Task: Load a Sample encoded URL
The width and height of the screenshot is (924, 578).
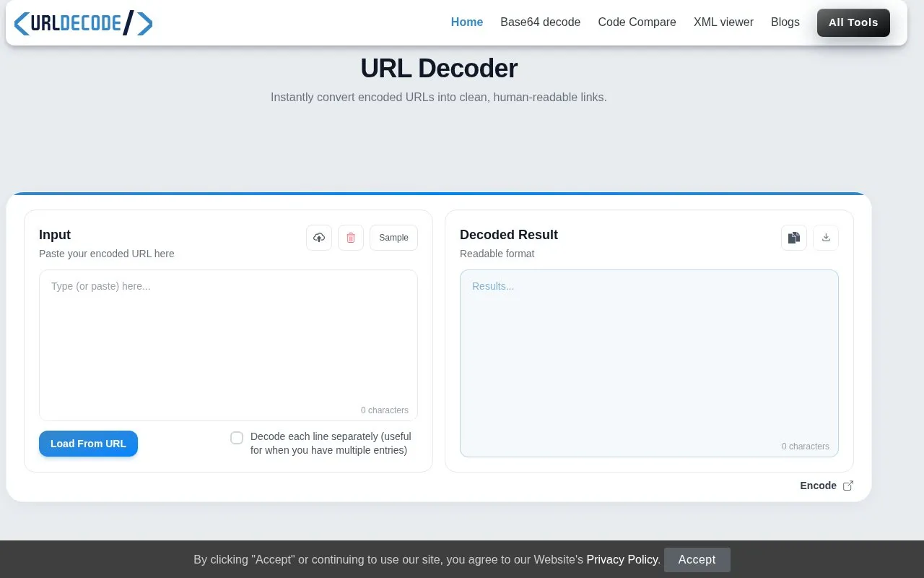Action: (x=393, y=238)
